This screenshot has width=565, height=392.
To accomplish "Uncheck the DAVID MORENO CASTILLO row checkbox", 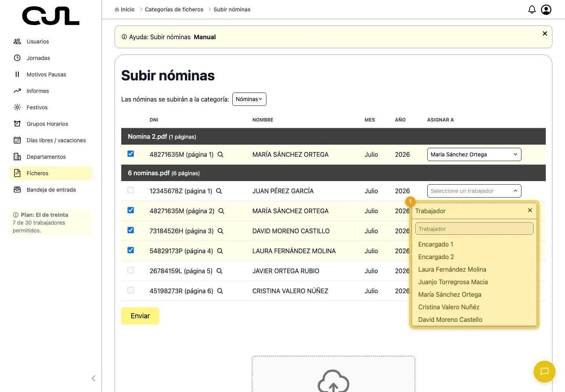I will pos(131,230).
